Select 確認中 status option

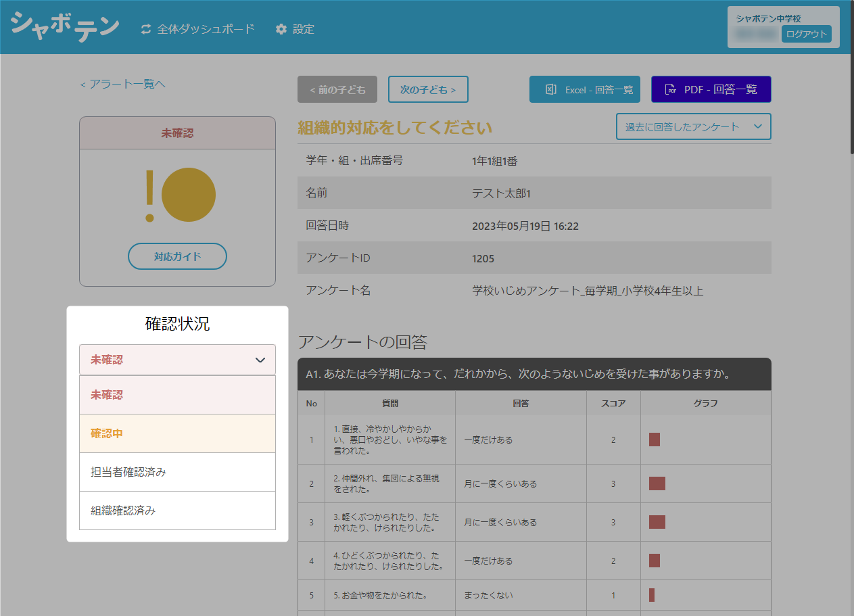click(177, 433)
